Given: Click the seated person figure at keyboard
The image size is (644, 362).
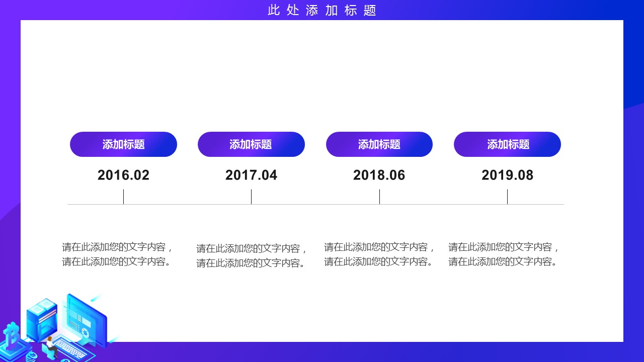Looking at the screenshot, I should click(x=50, y=345).
